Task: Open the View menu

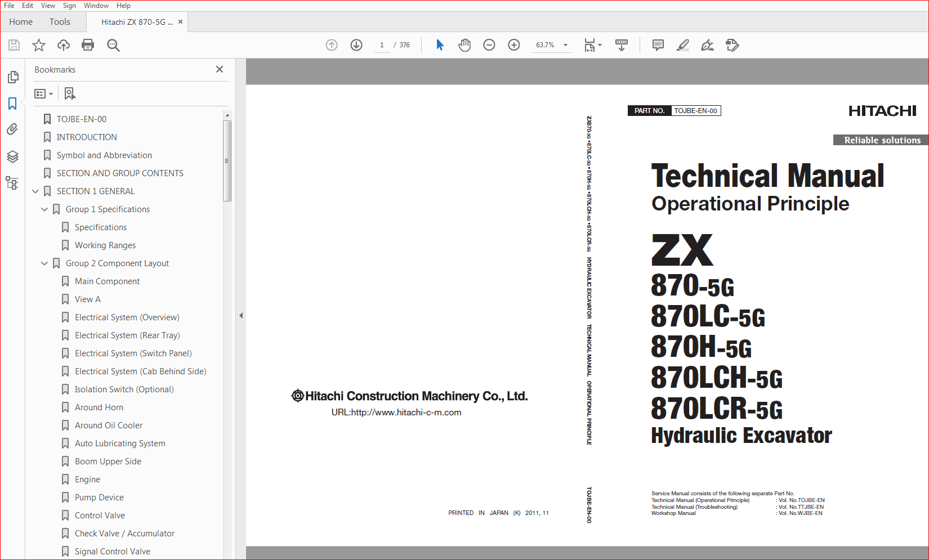Action: pos(48,6)
